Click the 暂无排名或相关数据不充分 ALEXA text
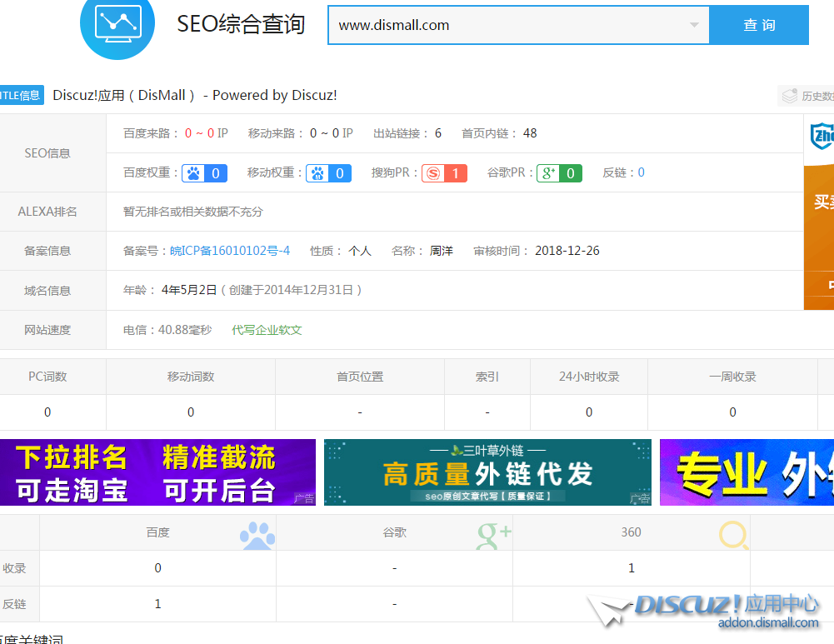The width and height of the screenshot is (834, 644). tap(193, 212)
